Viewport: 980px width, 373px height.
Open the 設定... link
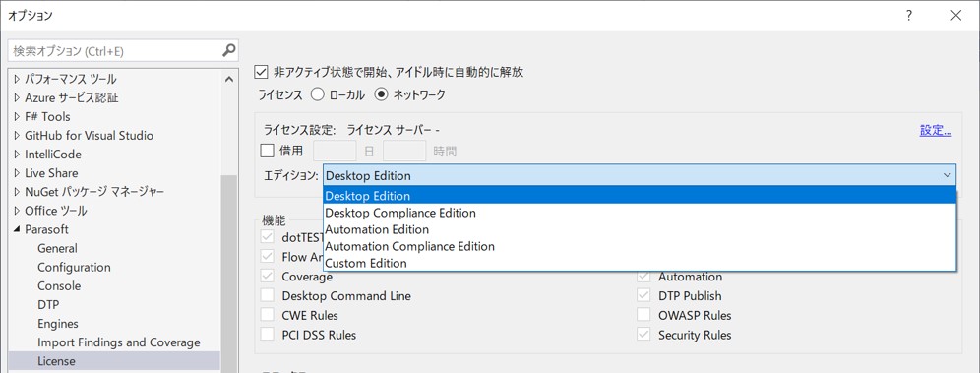[936, 131]
